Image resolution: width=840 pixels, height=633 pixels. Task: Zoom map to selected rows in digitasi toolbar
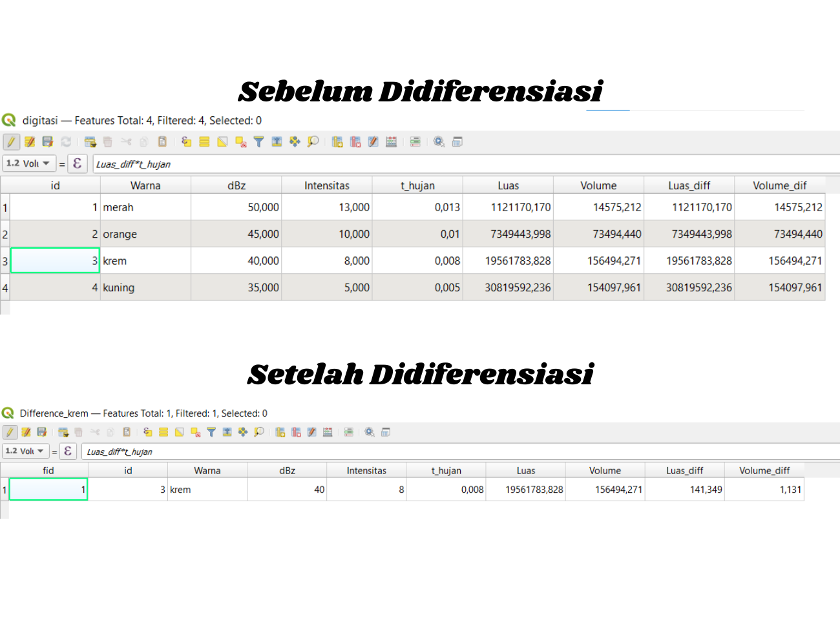313,142
